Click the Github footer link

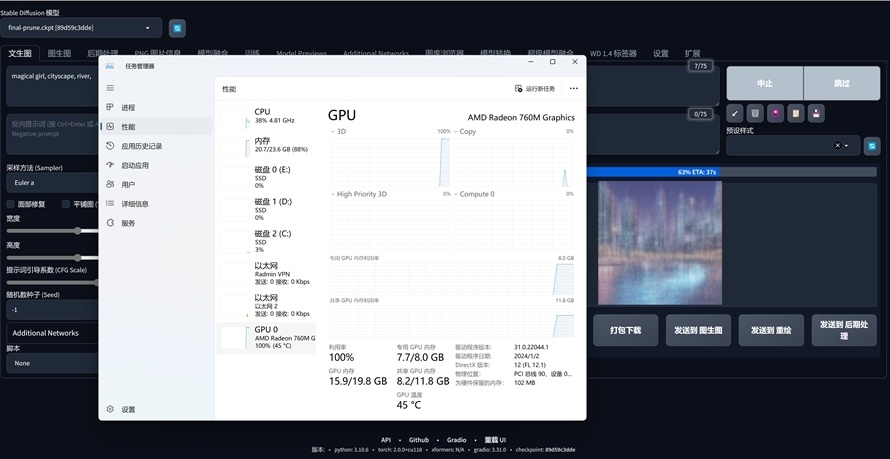(x=419, y=440)
